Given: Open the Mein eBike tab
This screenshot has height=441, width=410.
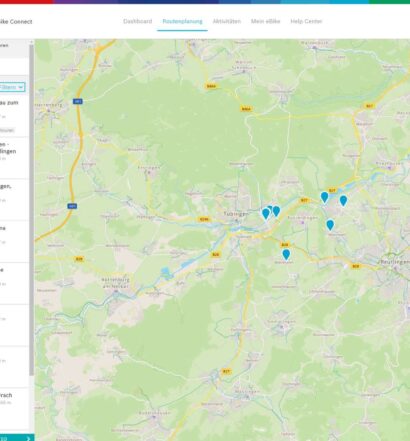Looking at the screenshot, I should tap(265, 21).
